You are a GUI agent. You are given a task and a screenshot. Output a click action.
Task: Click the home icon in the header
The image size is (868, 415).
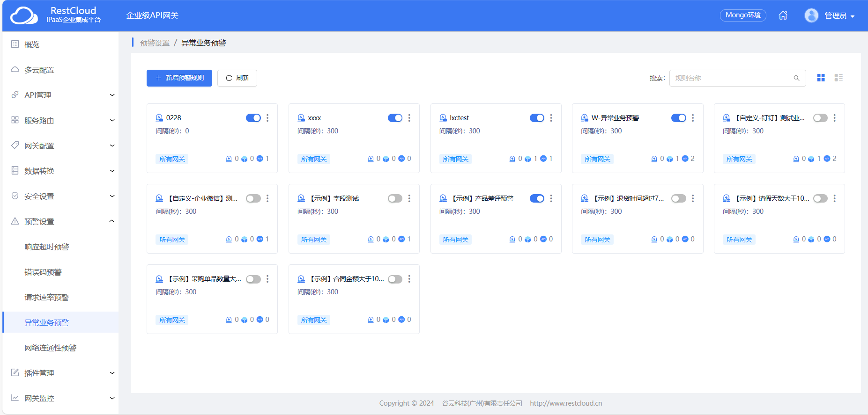783,15
